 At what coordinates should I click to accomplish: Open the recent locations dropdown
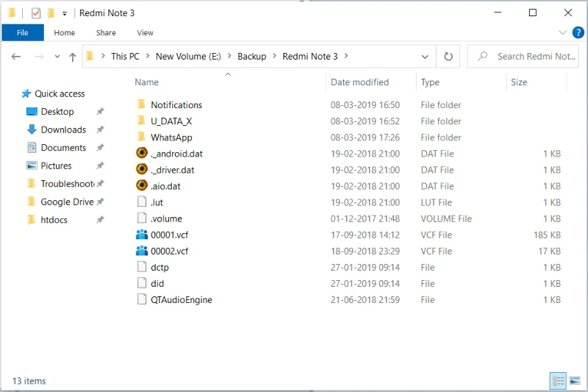tap(57, 57)
